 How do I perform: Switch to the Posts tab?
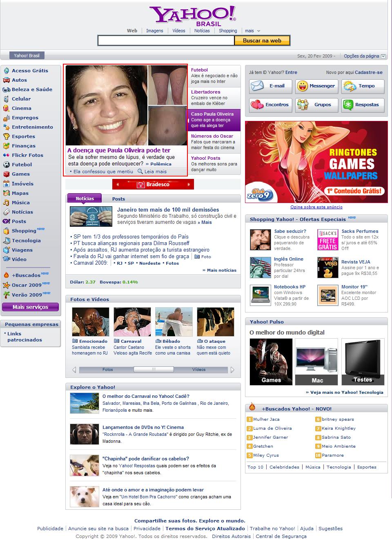[x=118, y=199]
